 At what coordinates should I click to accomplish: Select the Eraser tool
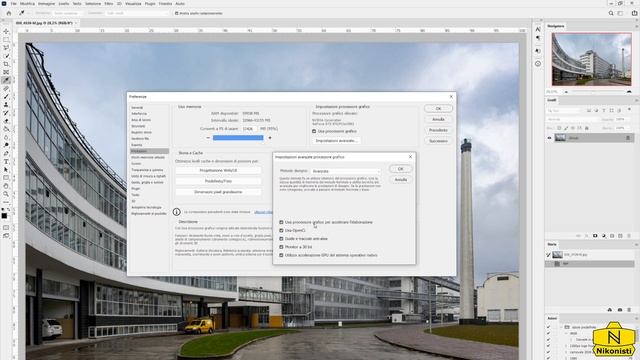point(6,121)
